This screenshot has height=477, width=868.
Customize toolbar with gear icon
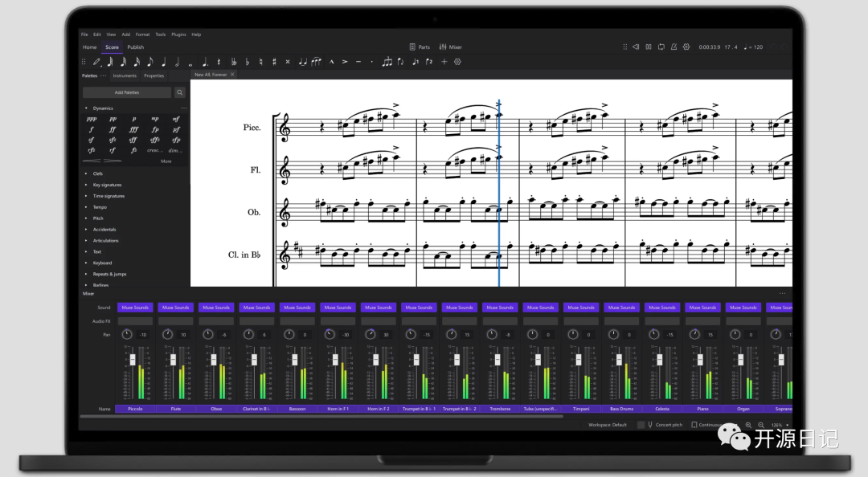click(x=457, y=62)
